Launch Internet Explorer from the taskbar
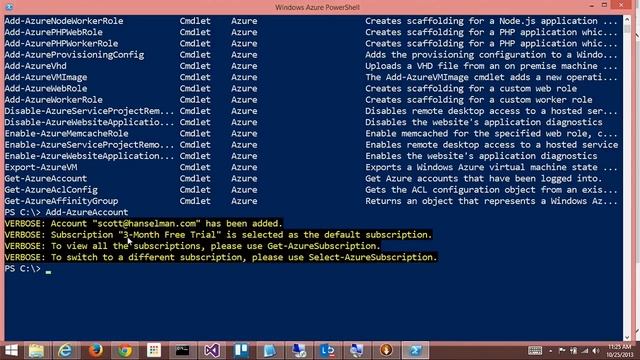The width and height of the screenshot is (640, 360). [65, 350]
